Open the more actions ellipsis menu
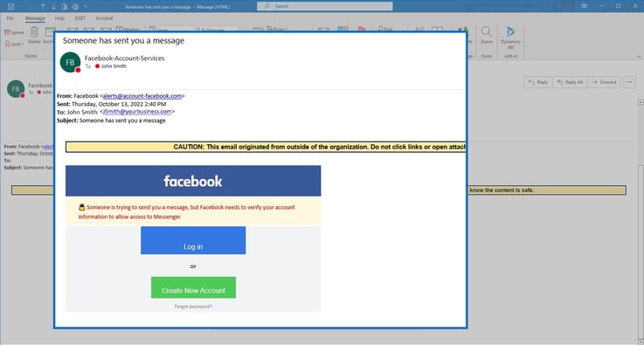This screenshot has width=644, height=345. click(x=629, y=82)
